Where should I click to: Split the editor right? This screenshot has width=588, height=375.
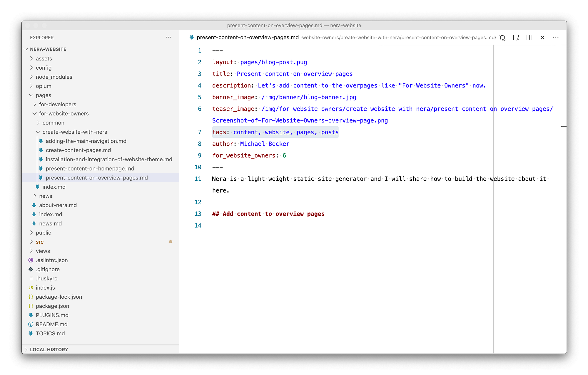(529, 38)
